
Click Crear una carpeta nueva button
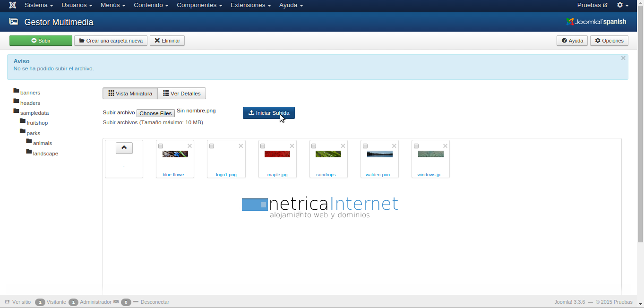point(111,41)
